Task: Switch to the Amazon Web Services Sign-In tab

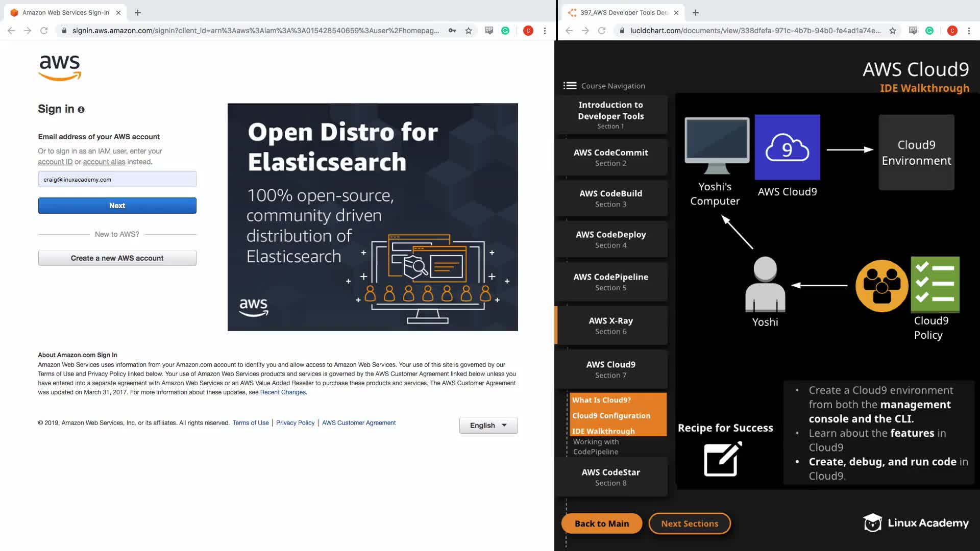Action: pyautogui.click(x=65, y=12)
